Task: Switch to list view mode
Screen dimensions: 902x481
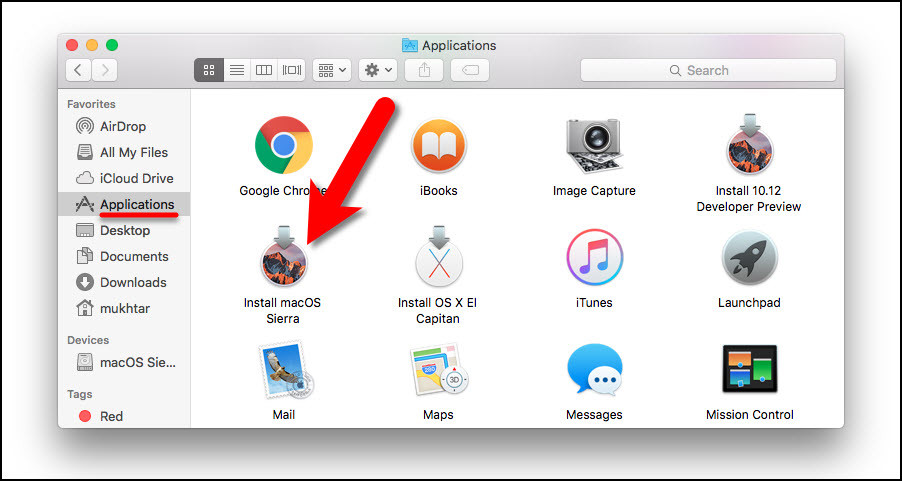Action: pyautogui.click(x=237, y=70)
